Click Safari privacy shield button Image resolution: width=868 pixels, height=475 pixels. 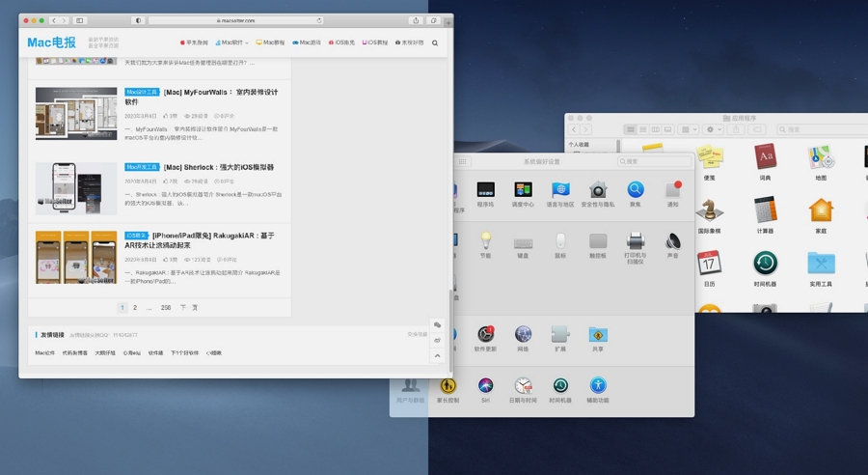138,20
